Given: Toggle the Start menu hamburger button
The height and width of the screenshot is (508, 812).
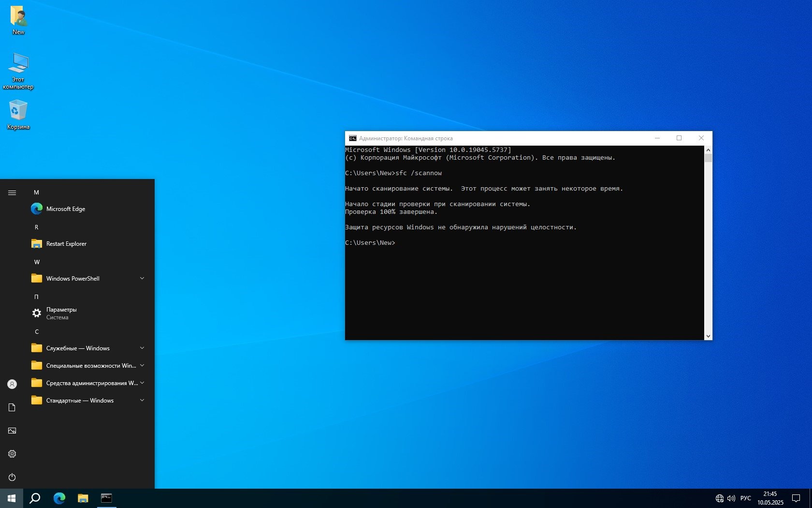Looking at the screenshot, I should 12,193.
